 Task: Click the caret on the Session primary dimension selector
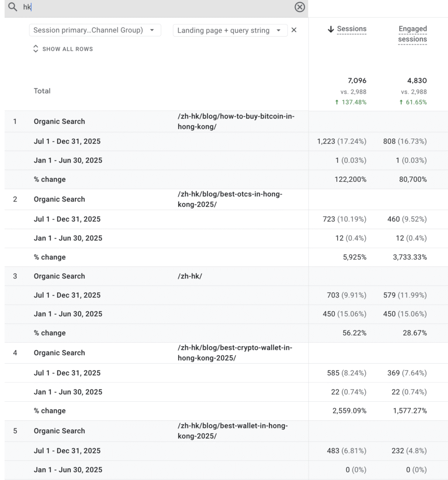click(x=152, y=30)
